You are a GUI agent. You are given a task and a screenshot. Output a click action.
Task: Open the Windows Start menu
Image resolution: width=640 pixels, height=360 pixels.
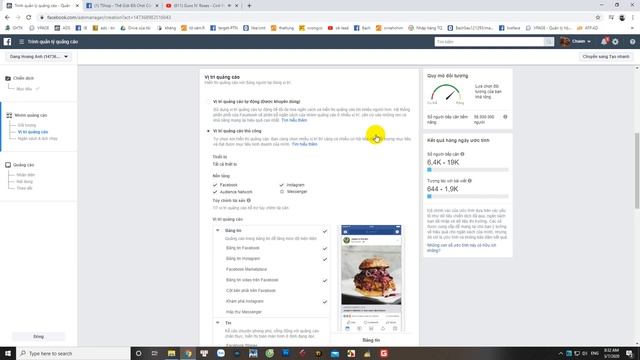click(8, 353)
